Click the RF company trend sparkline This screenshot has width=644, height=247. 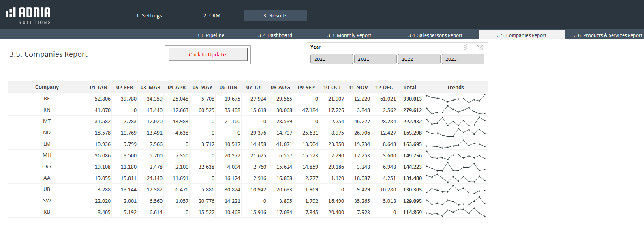(x=455, y=99)
